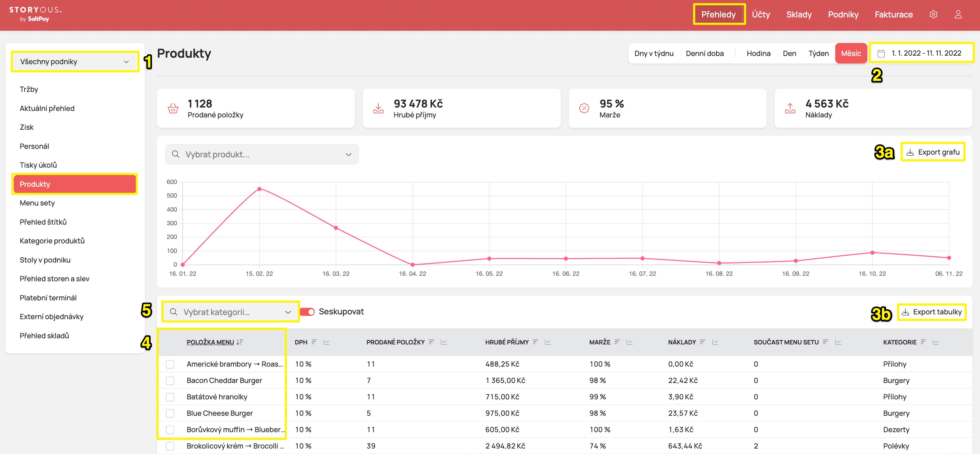Viewport: 980px width, 454px height.
Task: Select the Týden period tab
Action: pyautogui.click(x=818, y=53)
